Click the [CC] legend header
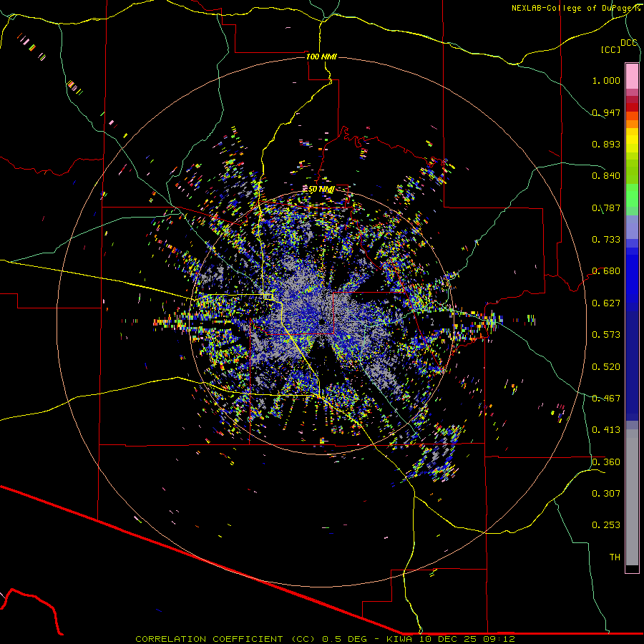The width and height of the screenshot is (644, 644). (x=610, y=49)
